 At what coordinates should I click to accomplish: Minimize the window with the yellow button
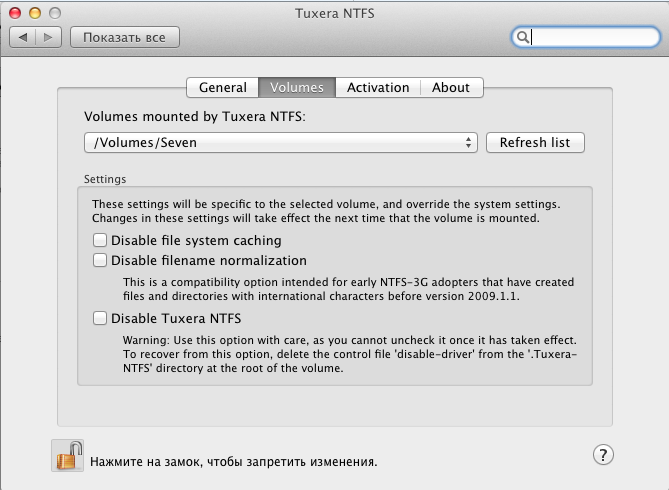(35, 12)
